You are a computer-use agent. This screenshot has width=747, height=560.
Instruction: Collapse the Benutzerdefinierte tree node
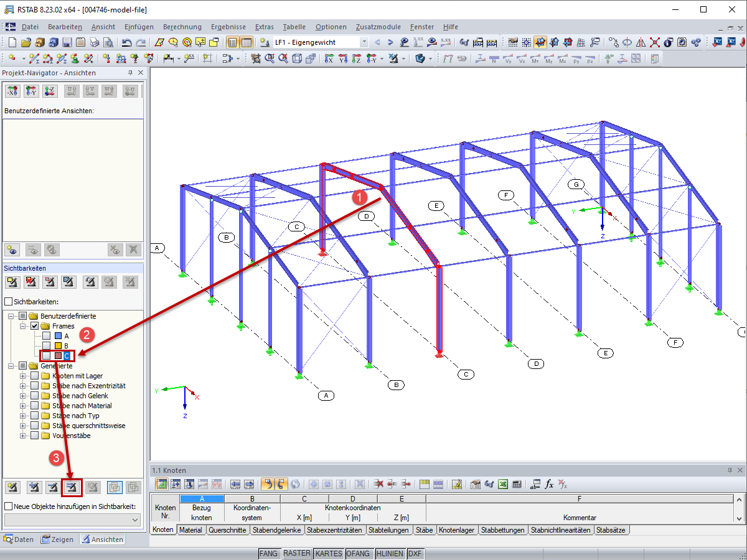coord(12,316)
